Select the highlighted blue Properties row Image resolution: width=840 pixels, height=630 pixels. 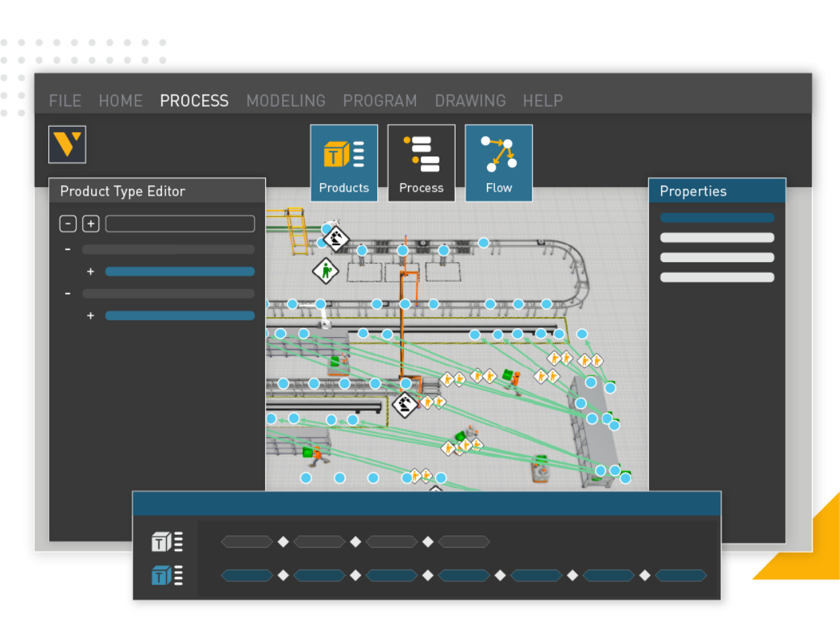717,218
